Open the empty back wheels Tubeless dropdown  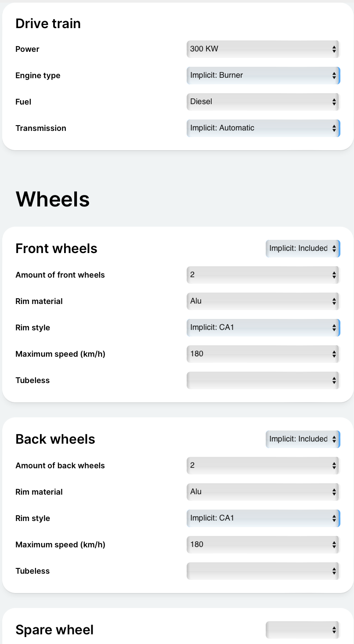(263, 571)
